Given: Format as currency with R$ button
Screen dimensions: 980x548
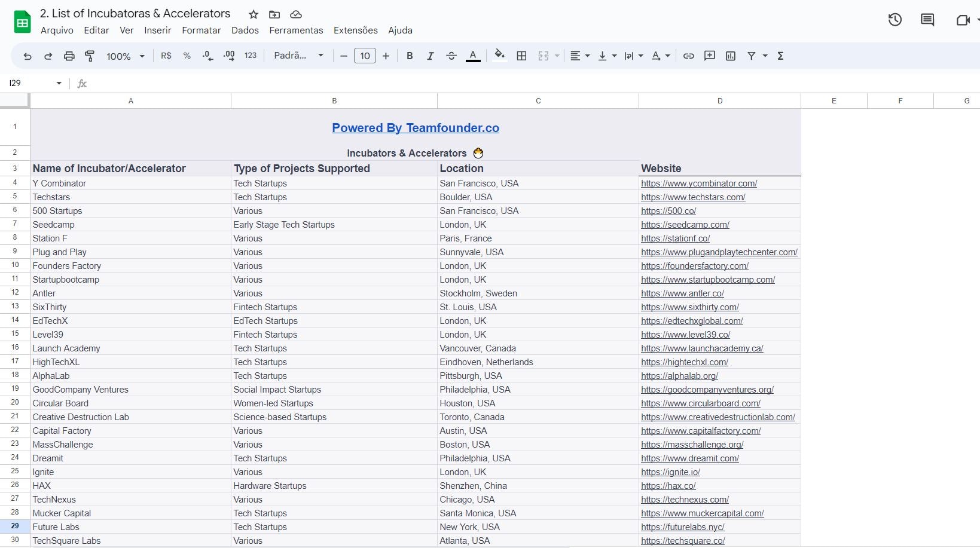Looking at the screenshot, I should (x=166, y=56).
